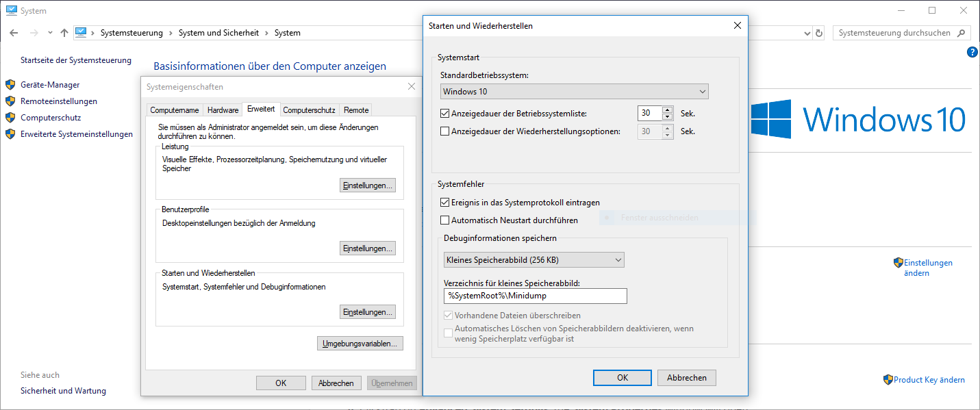Click System und Sicherheit breadcrumb
This screenshot has width=980, height=410.
tap(218, 33)
